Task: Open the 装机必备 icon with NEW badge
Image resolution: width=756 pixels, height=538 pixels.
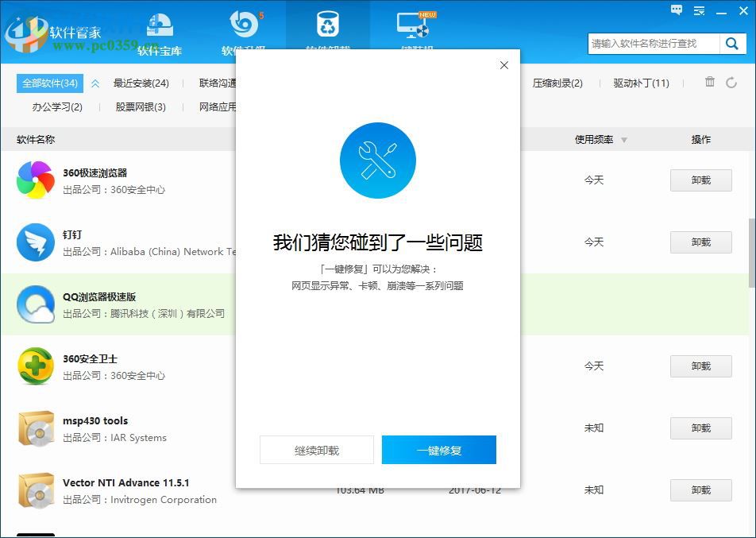Action: pyautogui.click(x=414, y=26)
